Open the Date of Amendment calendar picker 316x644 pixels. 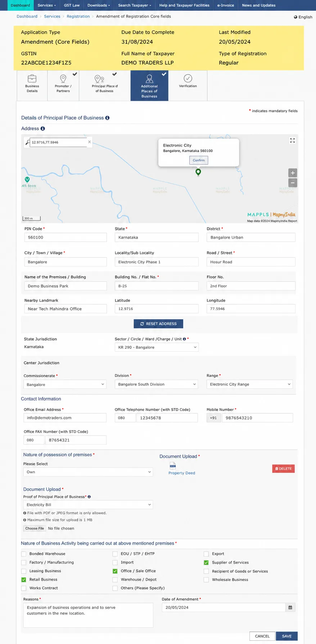pos(290,608)
